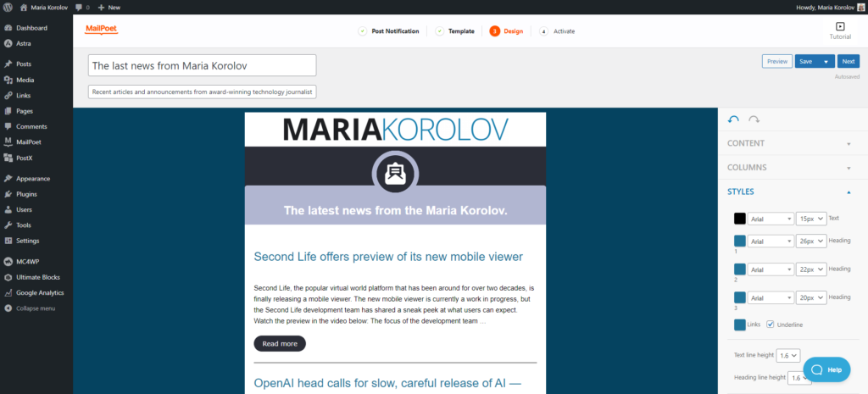The height and width of the screenshot is (394, 868).
Task: Click the OpenAI head article heading link
Action: tap(387, 383)
